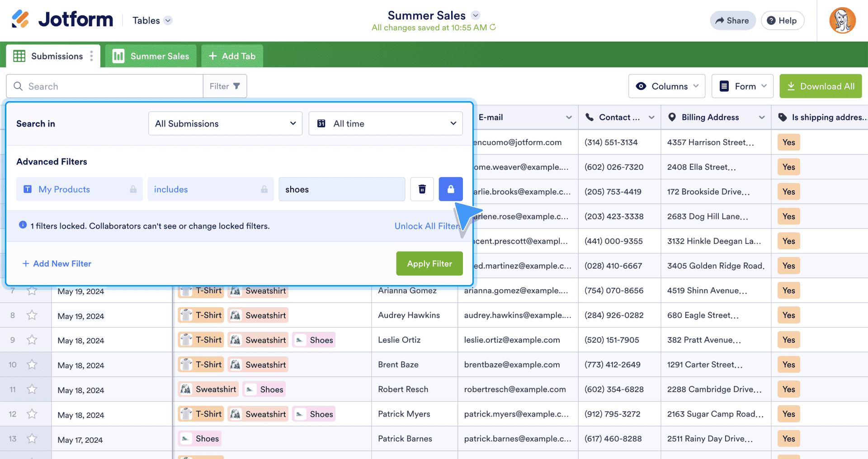
Task: Star the row 12 submission
Action: click(x=32, y=414)
